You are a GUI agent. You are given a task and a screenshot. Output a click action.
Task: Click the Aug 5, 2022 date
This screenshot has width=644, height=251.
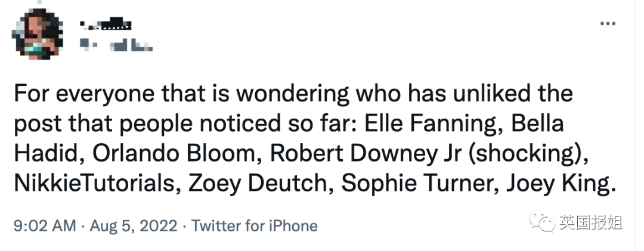133,226
